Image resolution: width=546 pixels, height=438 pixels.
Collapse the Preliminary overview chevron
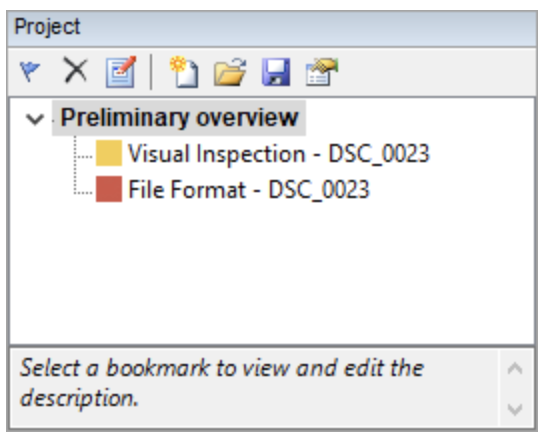35,119
